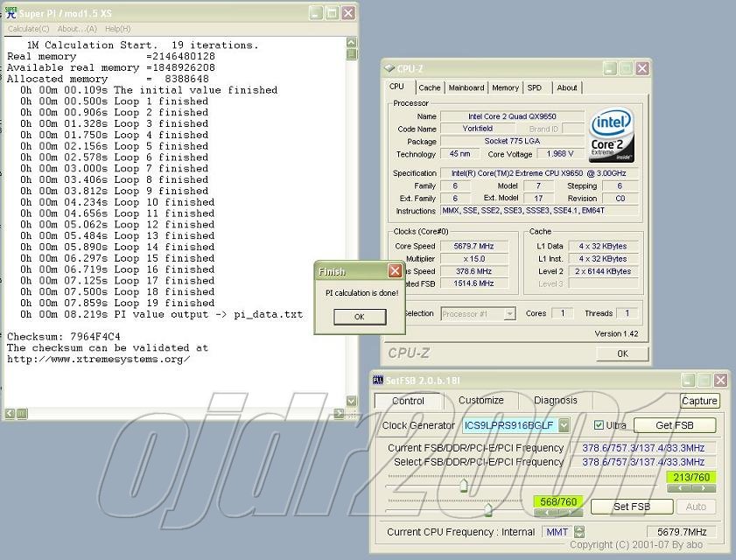Click the upper FSB slider thumb
This screenshot has width=736, height=560.
pyautogui.click(x=464, y=486)
